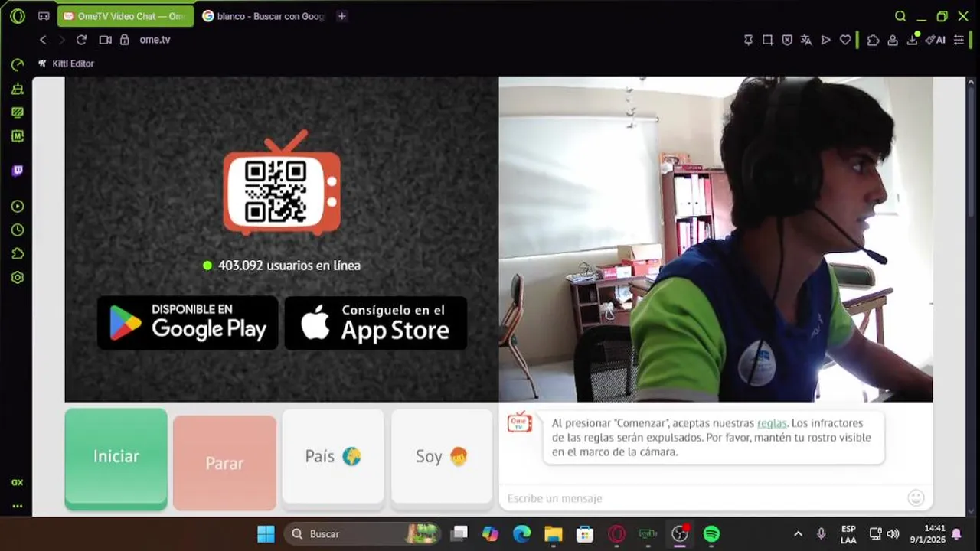Click the OBS Studio taskbar icon
The height and width of the screenshot is (551, 980).
[x=680, y=534]
